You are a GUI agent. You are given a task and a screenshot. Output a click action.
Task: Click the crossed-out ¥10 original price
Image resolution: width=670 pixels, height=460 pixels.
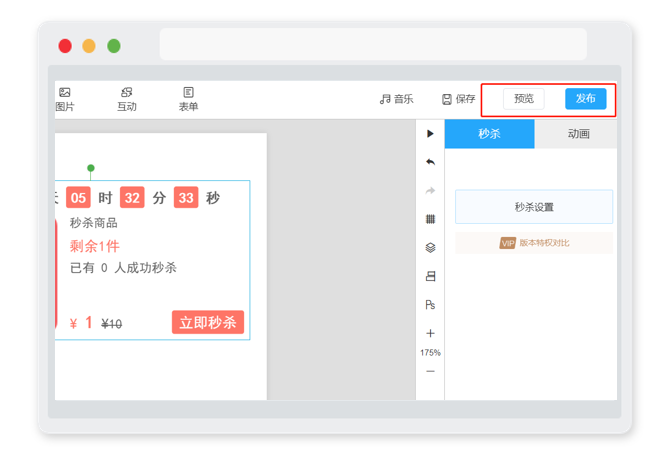coord(112,324)
